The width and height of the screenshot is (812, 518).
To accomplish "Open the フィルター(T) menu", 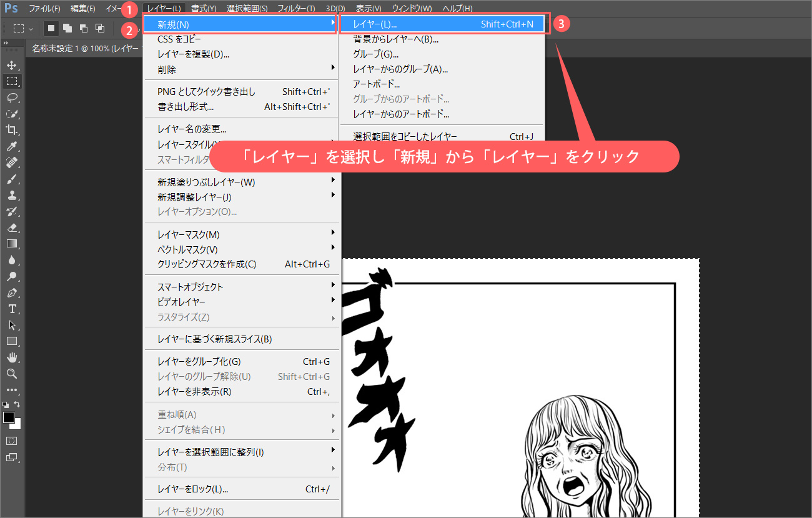I will (296, 8).
